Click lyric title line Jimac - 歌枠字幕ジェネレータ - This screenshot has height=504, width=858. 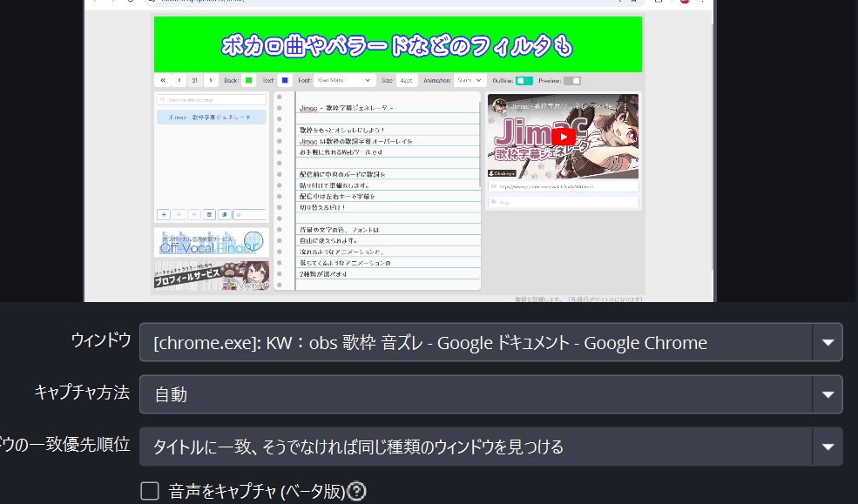pos(347,108)
